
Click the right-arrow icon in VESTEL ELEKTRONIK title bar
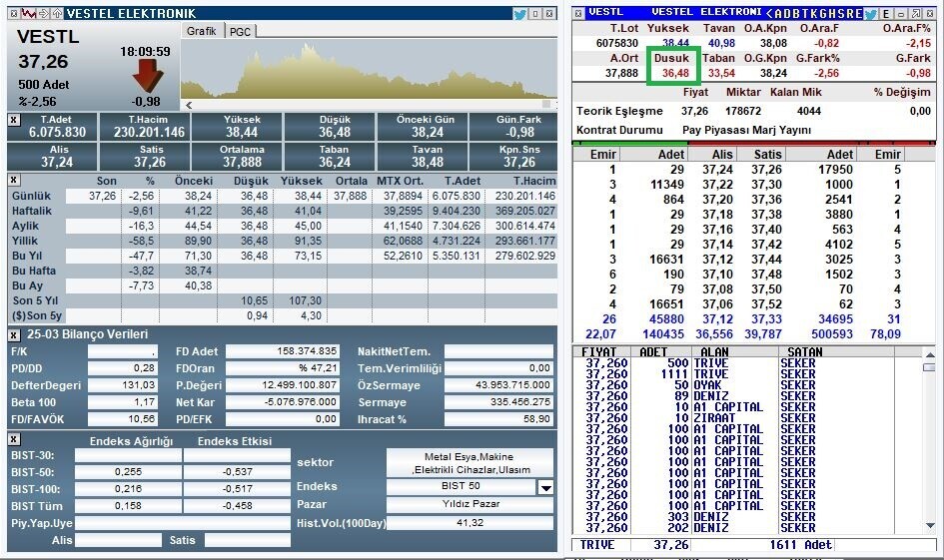[x=44, y=13]
